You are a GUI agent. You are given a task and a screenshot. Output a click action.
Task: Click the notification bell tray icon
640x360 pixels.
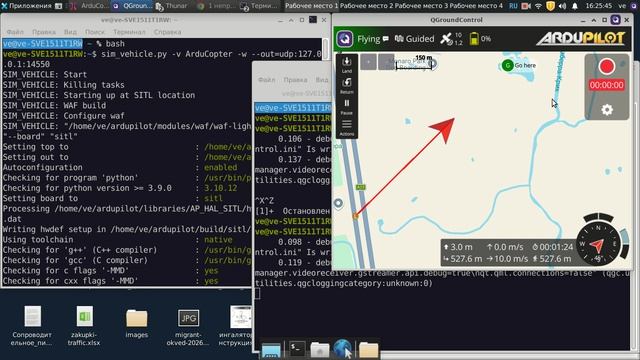575,6
